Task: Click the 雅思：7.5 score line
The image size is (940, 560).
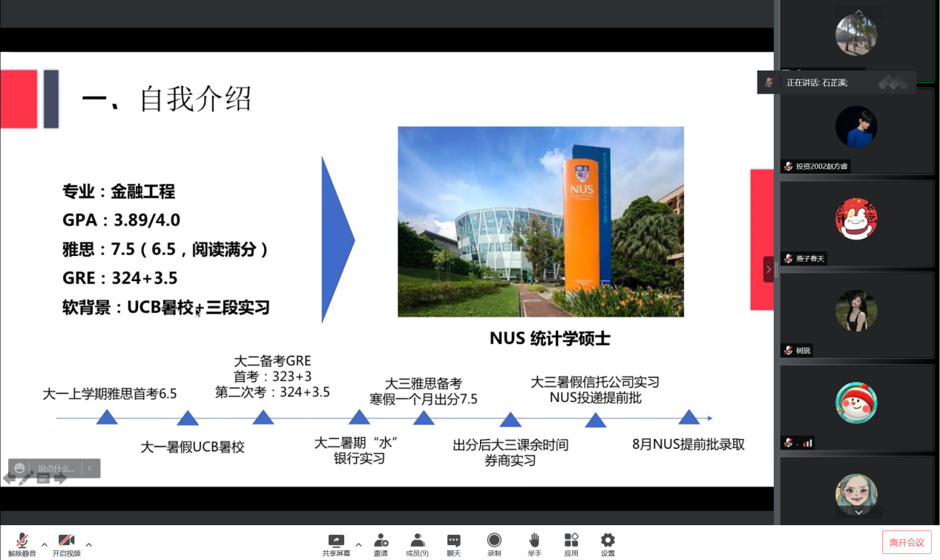Action: pyautogui.click(x=165, y=249)
